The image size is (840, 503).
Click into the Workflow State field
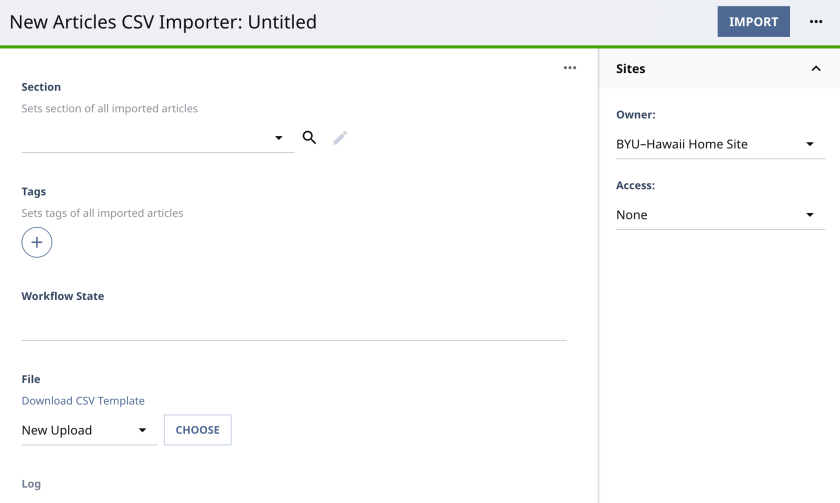294,325
